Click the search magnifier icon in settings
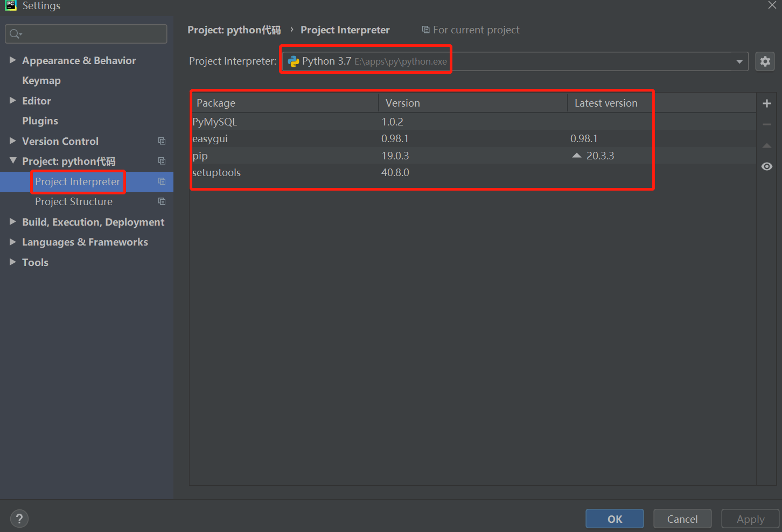The width and height of the screenshot is (782, 532). pos(15,34)
